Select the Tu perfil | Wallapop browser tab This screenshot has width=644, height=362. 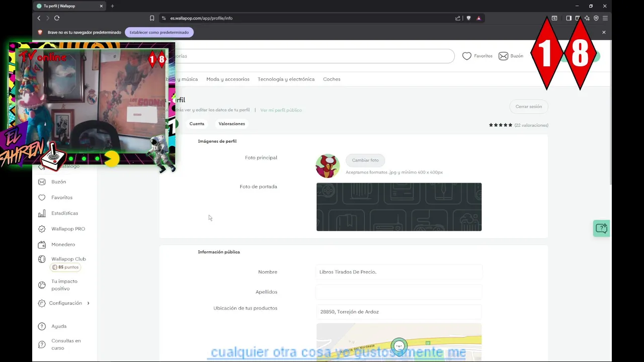69,6
